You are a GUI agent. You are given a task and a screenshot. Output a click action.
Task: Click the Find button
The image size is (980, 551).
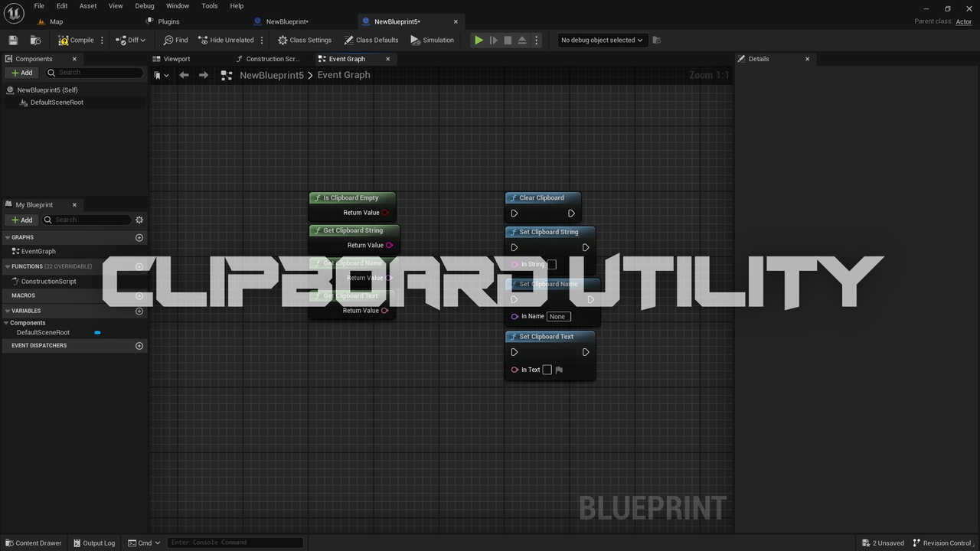(x=175, y=40)
